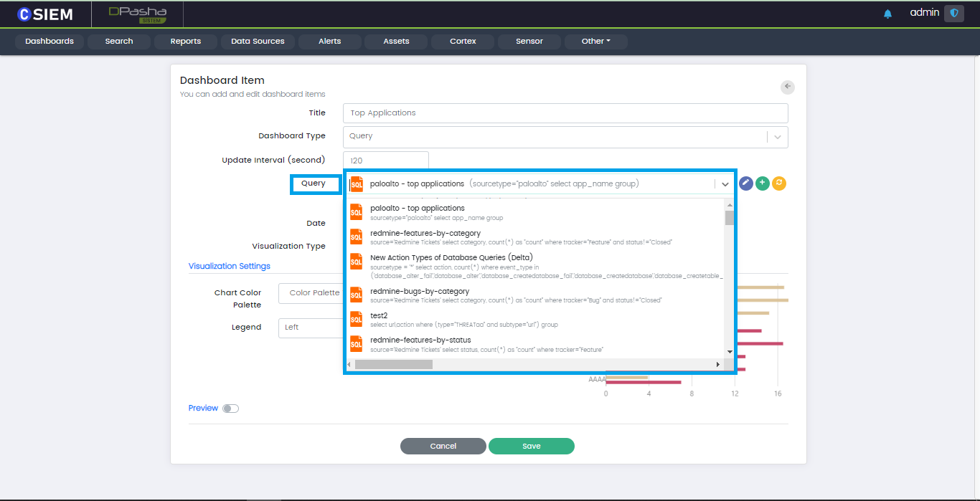Viewport: 980px width, 501px height.
Task: Click the CSIEM logo
Action: point(45,14)
